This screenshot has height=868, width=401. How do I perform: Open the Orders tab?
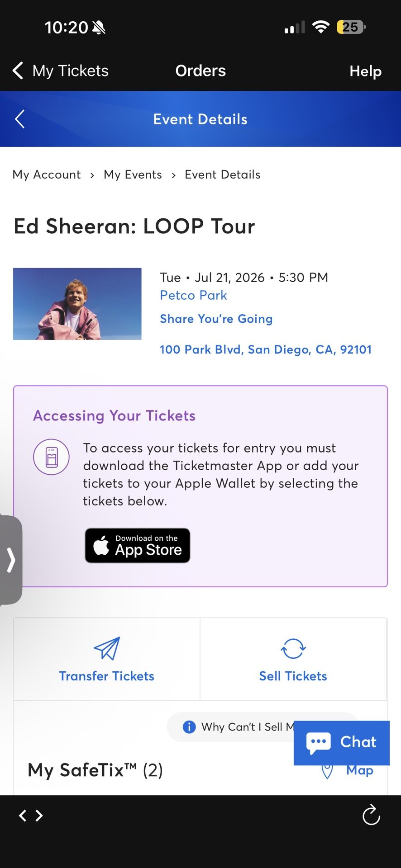200,71
